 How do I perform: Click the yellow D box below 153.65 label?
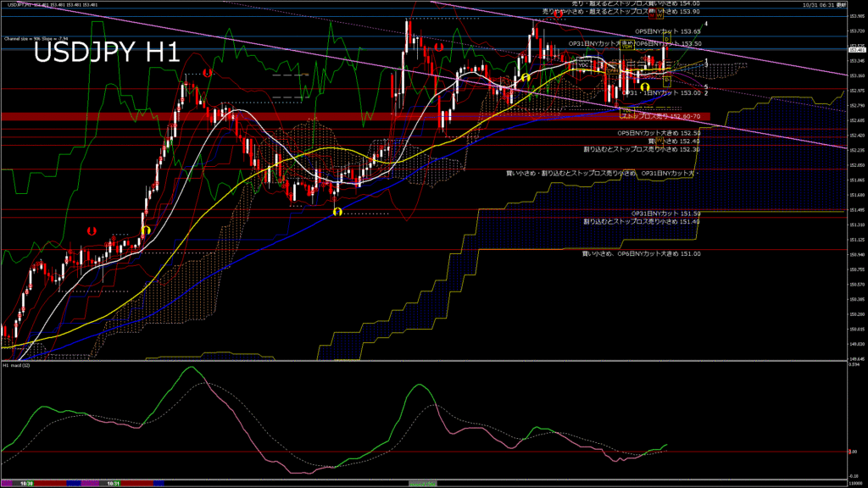click(667, 39)
